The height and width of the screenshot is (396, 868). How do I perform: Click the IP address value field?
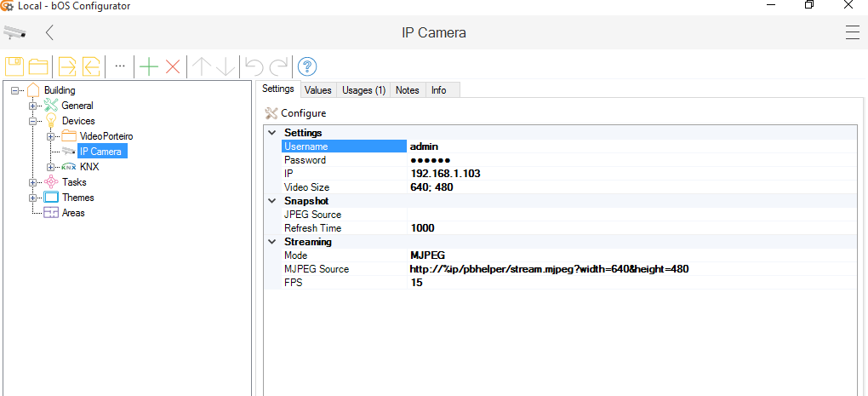click(445, 174)
